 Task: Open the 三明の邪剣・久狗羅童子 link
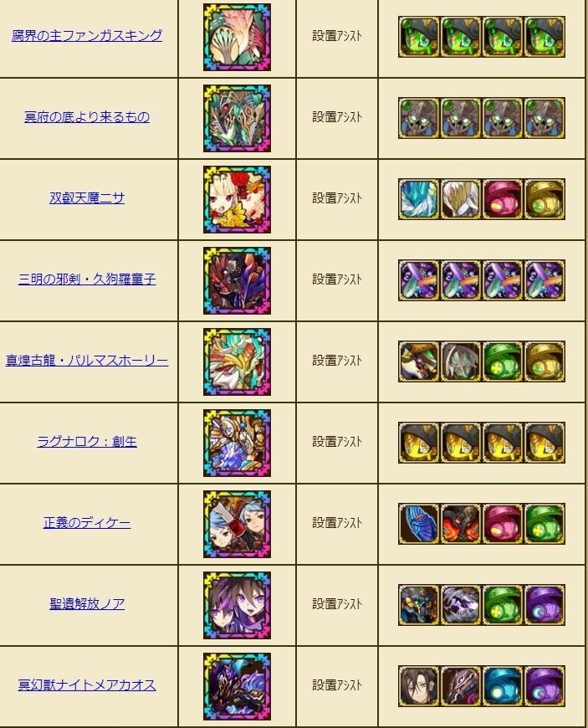click(87, 279)
